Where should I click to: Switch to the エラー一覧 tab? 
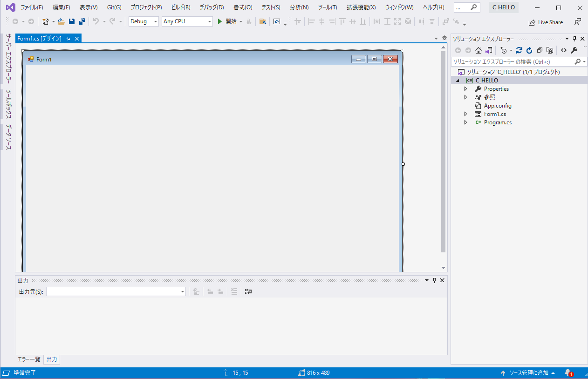click(x=29, y=359)
